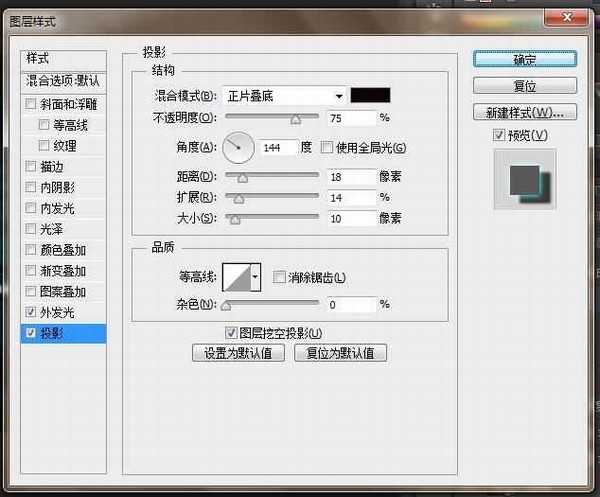Click the 大小 slider thumb
Image resolution: width=600 pixels, height=497 pixels.
pyautogui.click(x=235, y=219)
